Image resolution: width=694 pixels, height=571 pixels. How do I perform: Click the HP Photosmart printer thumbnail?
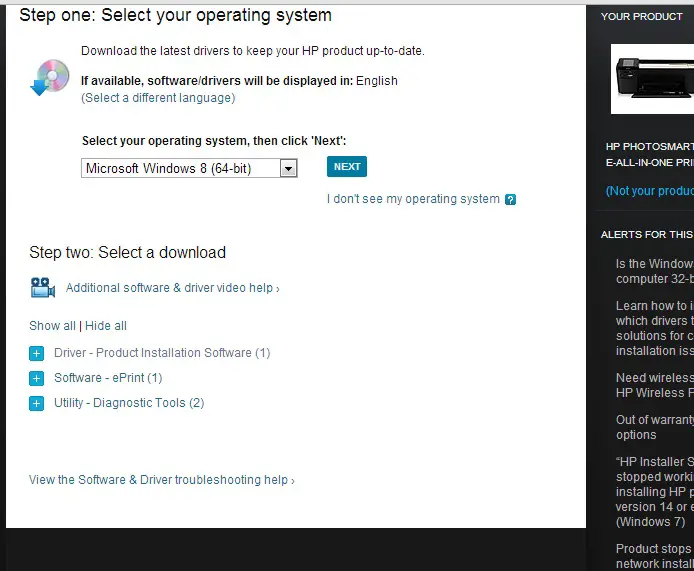click(x=652, y=79)
